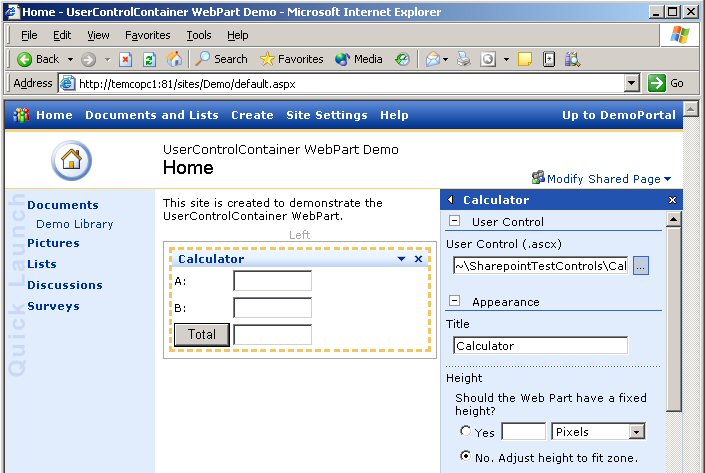Open Lists in Quick Launch
The height and width of the screenshot is (473, 705).
coord(42,264)
